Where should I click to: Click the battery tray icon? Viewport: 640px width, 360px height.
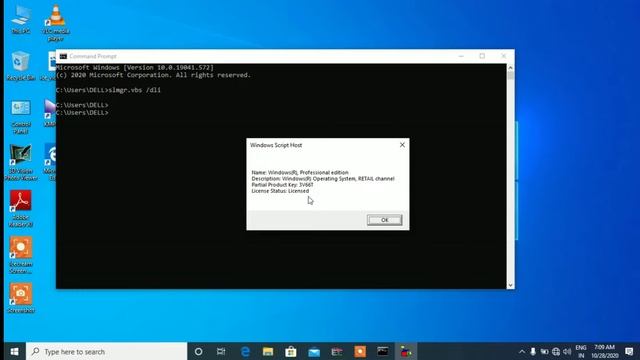[x=544, y=351]
